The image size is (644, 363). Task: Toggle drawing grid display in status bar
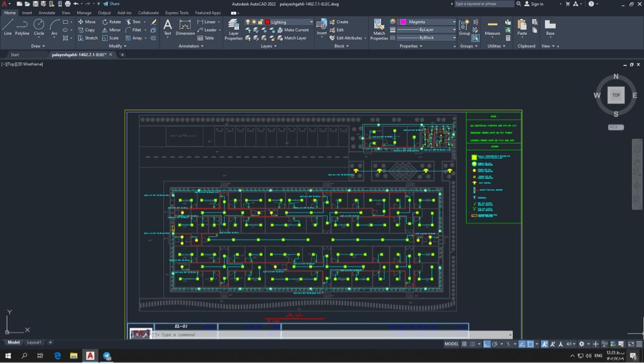[464, 344]
